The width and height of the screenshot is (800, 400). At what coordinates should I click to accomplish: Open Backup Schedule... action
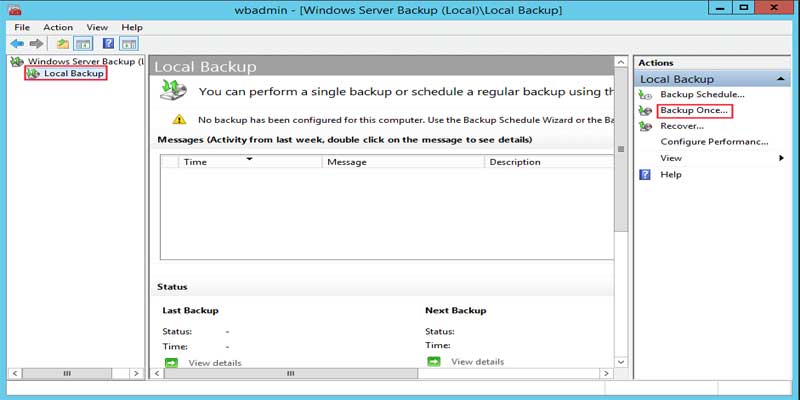[x=702, y=94]
